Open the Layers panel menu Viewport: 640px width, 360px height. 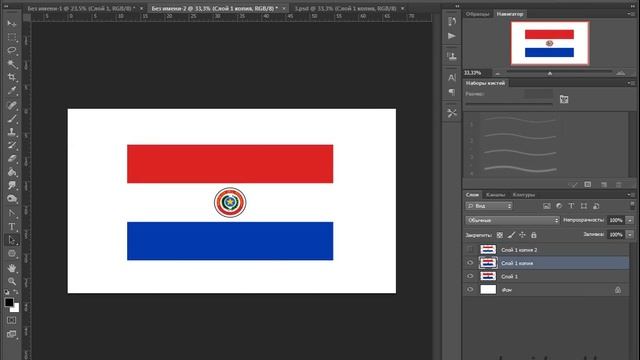pos(631,195)
